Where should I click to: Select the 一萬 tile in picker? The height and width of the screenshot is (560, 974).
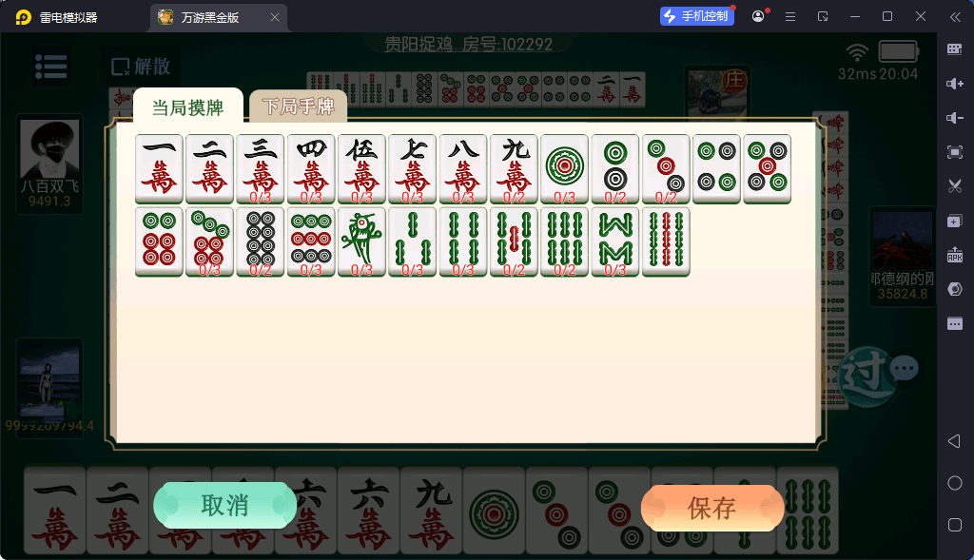(x=159, y=169)
